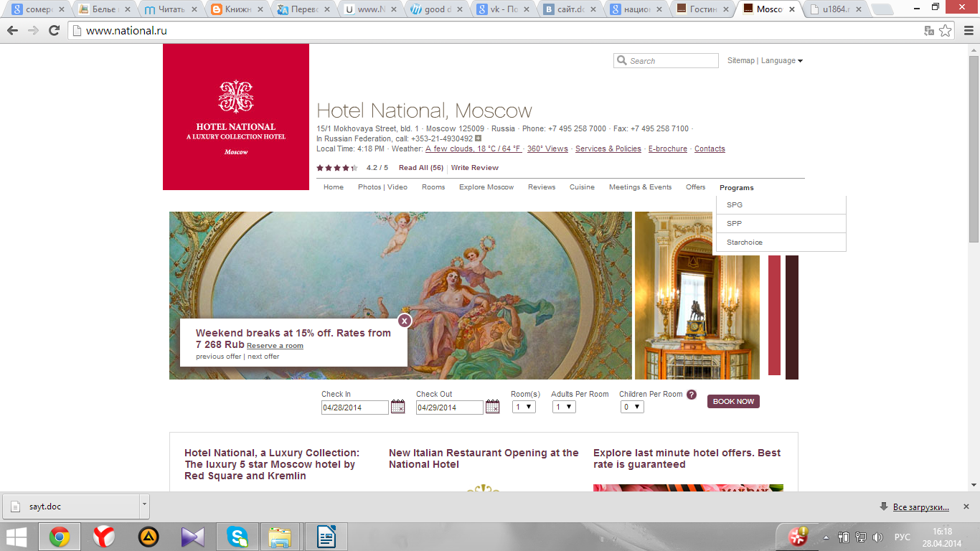The width and height of the screenshot is (980, 551).
Task: Select Starchoice from Programs menu
Action: (781, 242)
